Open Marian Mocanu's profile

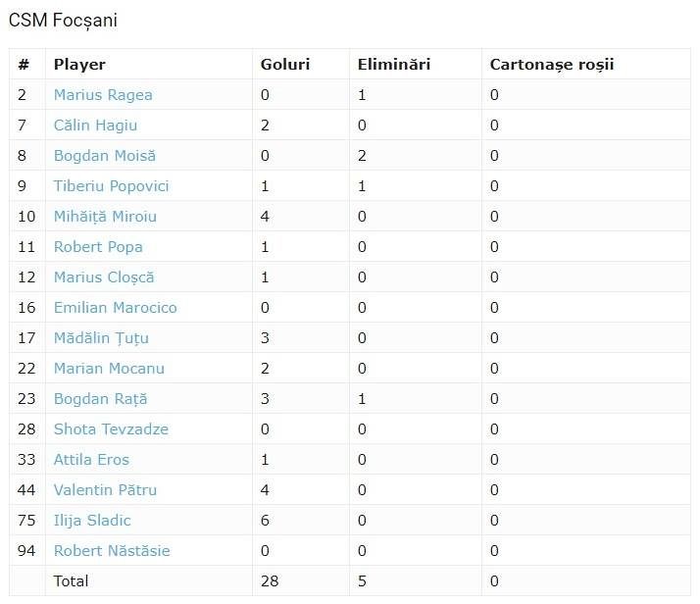(109, 369)
